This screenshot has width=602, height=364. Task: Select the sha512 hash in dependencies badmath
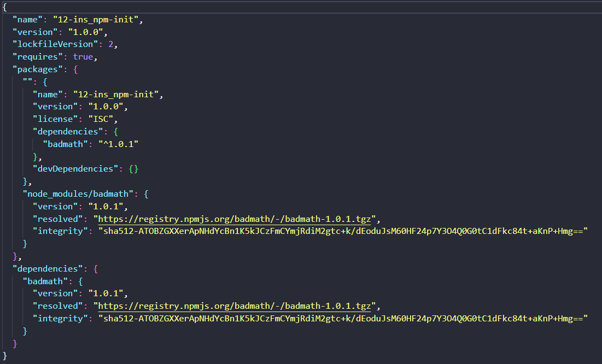[343, 318]
